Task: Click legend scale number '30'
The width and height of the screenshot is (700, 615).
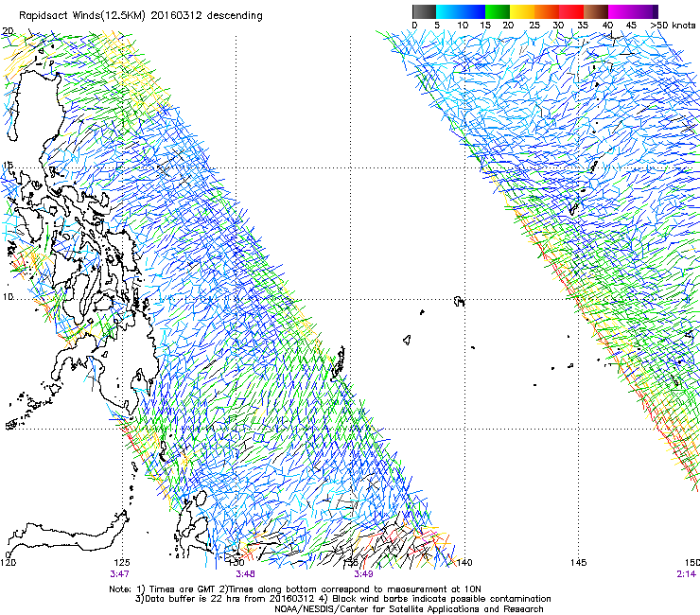Action: [x=558, y=26]
